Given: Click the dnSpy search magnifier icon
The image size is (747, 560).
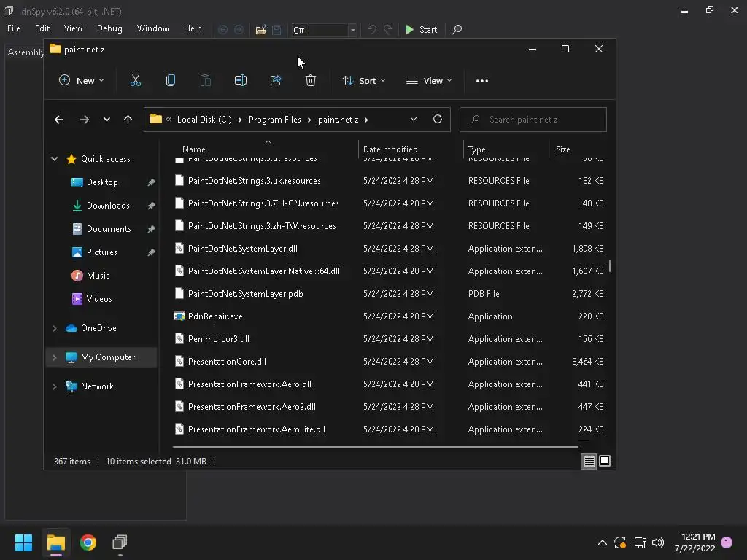Looking at the screenshot, I should pos(457,29).
